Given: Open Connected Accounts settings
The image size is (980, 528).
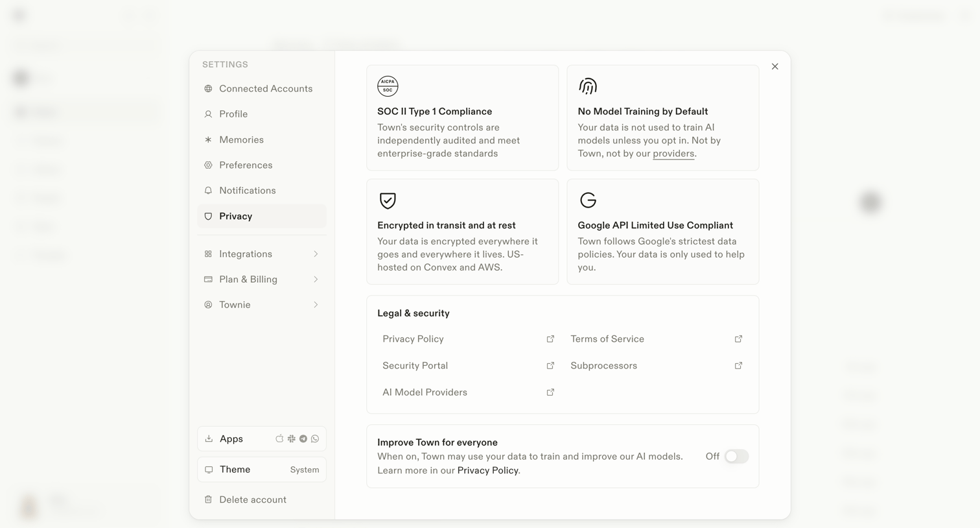Looking at the screenshot, I should point(261,89).
